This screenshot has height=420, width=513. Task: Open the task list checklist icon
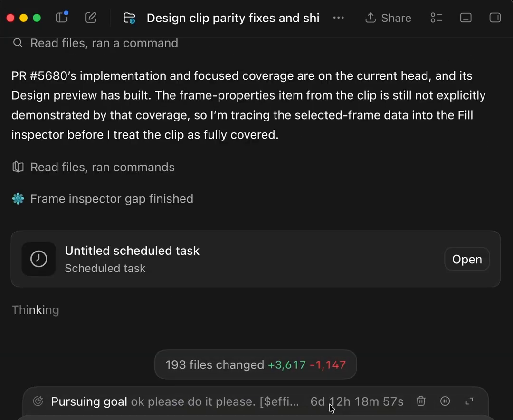pos(436,18)
